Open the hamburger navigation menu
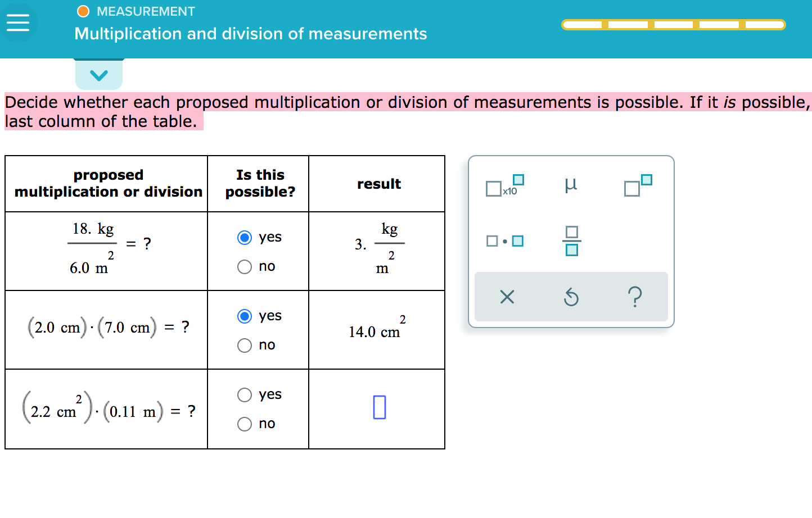812x518 pixels. (x=19, y=22)
